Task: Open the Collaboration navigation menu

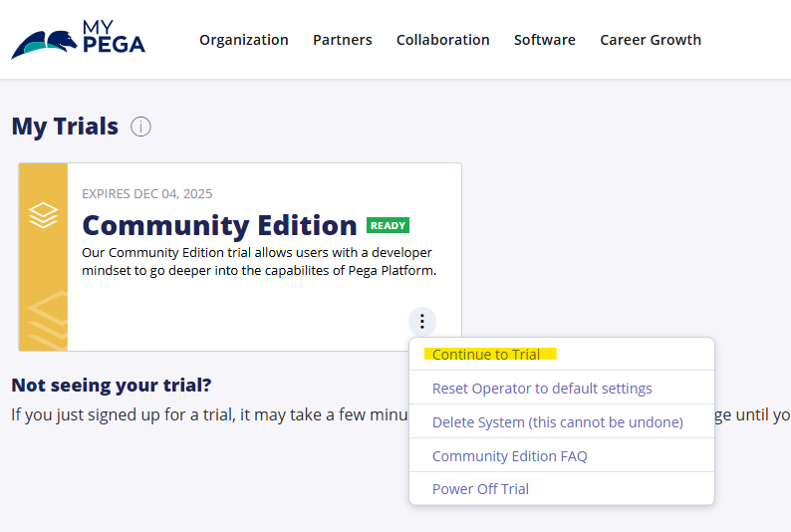Action: [x=442, y=40]
